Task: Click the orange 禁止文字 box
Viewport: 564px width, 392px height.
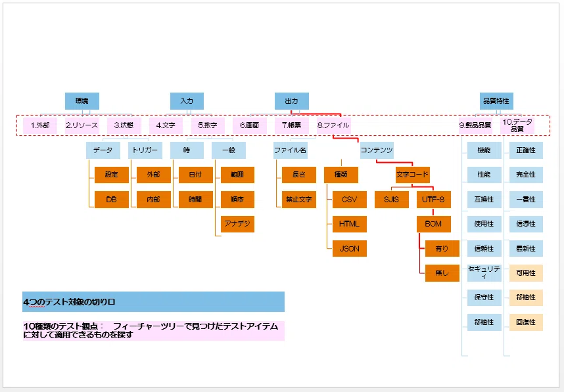Action: pos(299,200)
